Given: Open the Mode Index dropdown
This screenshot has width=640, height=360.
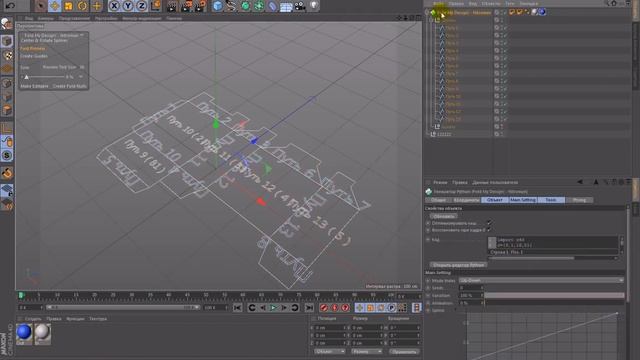Looking at the screenshot, I should point(541,280).
